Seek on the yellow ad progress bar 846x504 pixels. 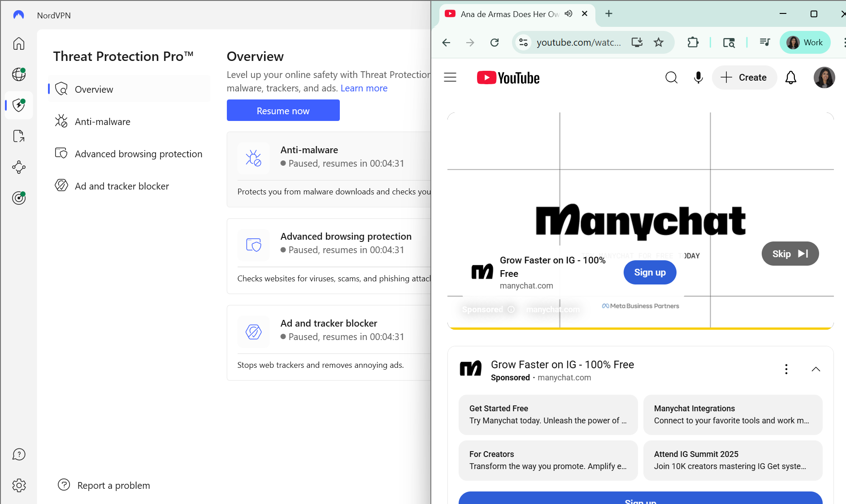point(640,328)
